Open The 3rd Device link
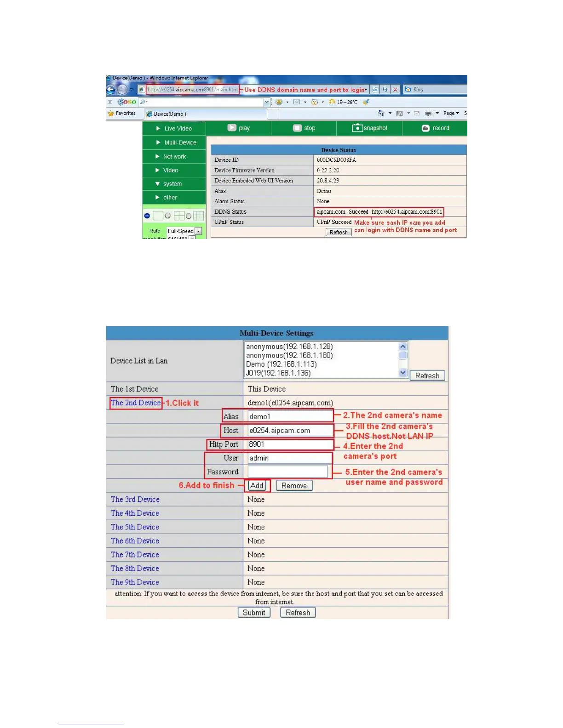 tap(135, 499)
